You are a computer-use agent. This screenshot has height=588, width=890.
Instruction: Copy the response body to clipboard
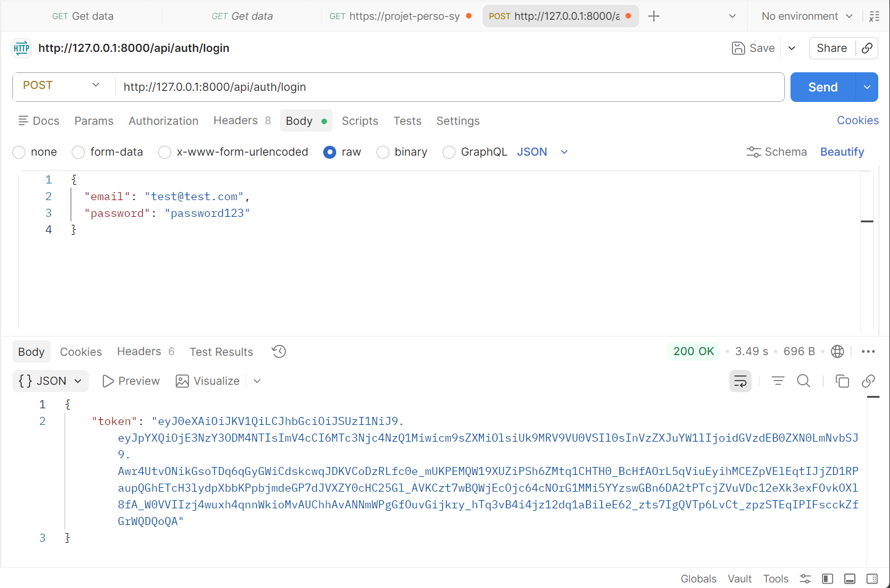click(842, 381)
